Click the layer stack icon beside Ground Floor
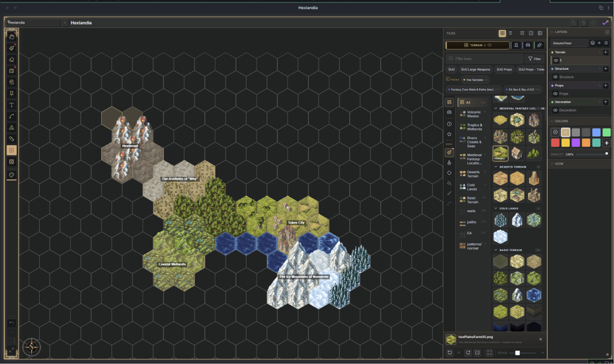 (x=593, y=43)
